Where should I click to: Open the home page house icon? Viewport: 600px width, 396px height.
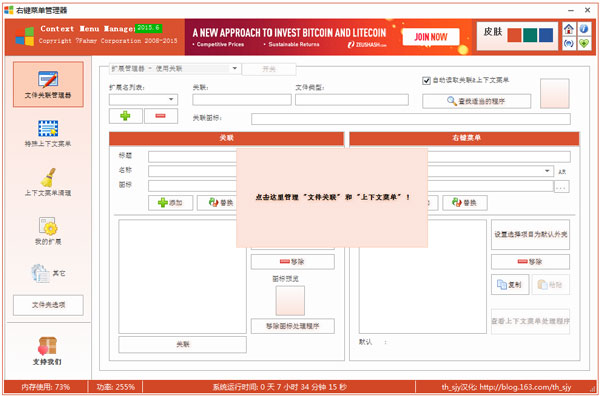(x=569, y=29)
